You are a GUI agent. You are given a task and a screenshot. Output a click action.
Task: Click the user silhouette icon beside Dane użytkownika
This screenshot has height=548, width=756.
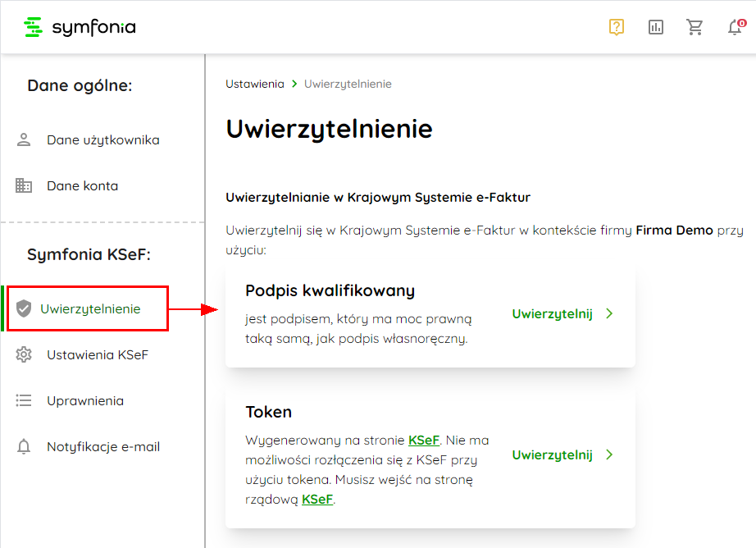pos(24,140)
